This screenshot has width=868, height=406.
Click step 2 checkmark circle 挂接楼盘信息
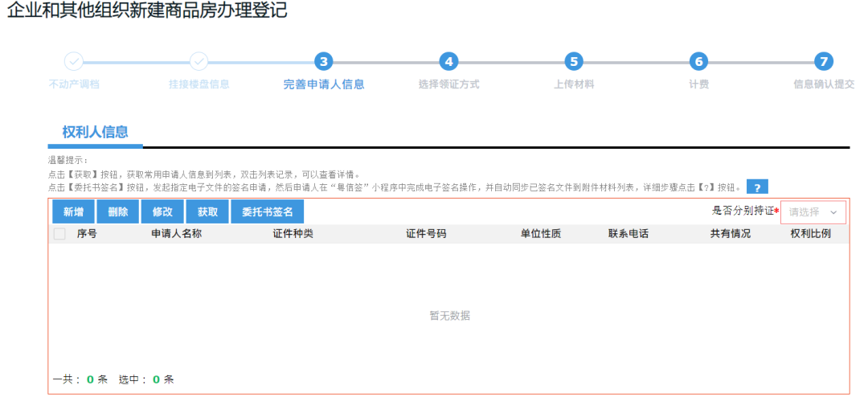[199, 61]
